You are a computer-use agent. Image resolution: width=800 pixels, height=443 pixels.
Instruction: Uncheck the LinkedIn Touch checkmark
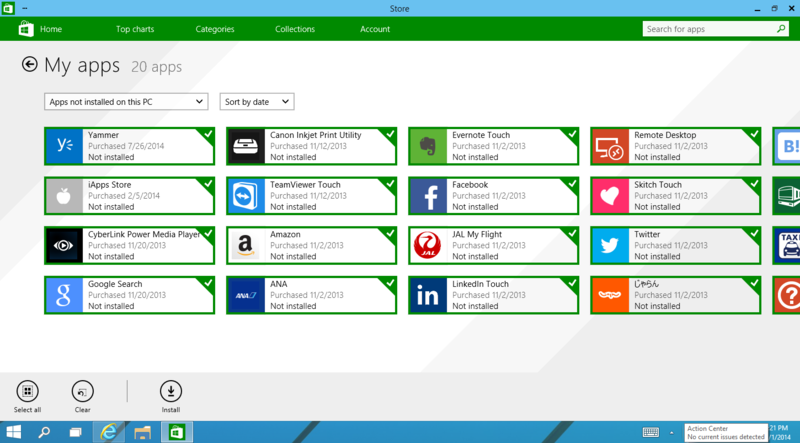[572, 283]
